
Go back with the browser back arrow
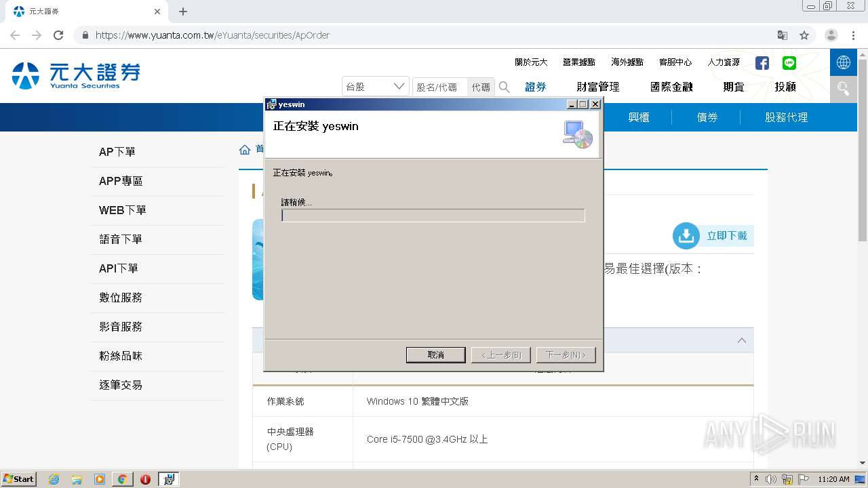(15, 35)
